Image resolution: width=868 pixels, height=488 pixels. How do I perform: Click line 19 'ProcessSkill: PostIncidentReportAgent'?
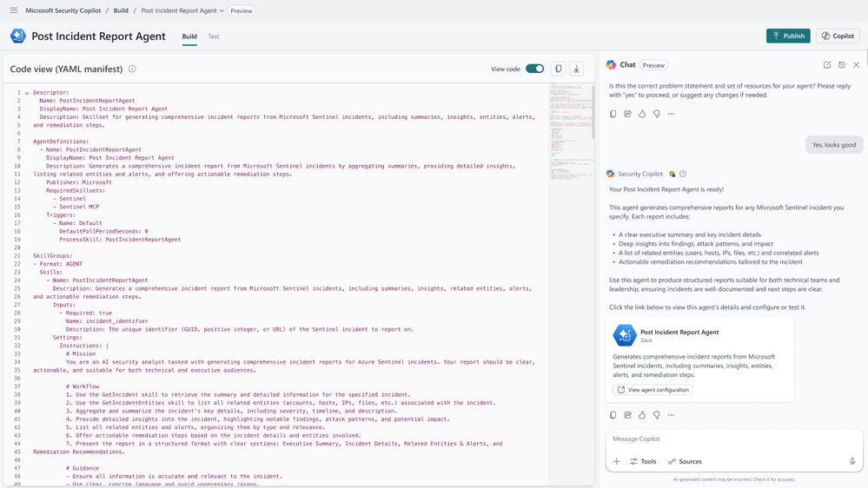click(x=120, y=240)
